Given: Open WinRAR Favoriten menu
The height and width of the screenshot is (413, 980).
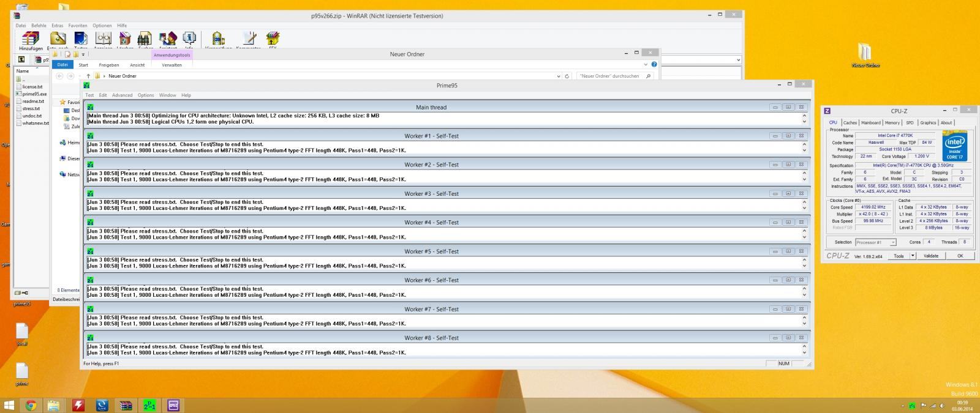Looking at the screenshot, I should 78,26.
